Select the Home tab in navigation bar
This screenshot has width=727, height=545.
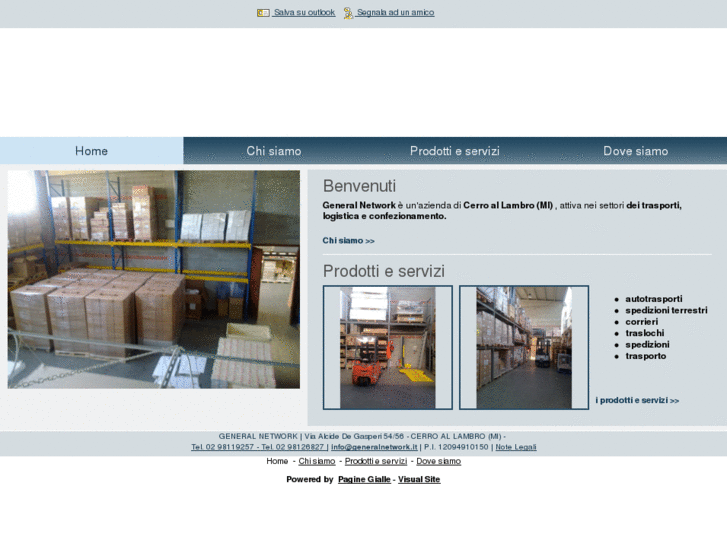pos(91,151)
